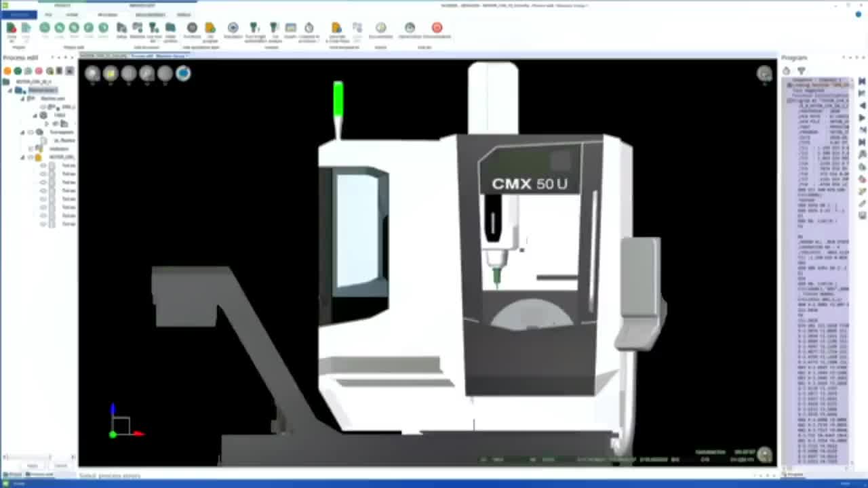
Task: Click the stopwatch icon in the ribbon
Action: click(309, 28)
